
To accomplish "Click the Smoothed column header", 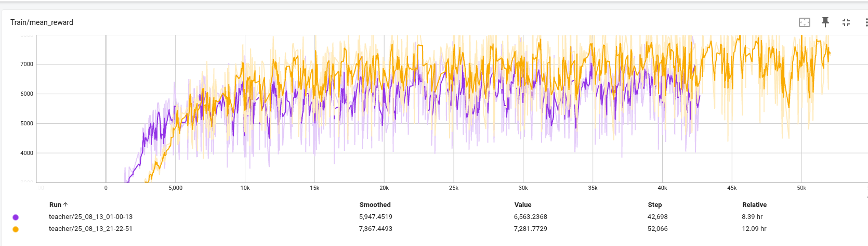I will click(375, 205).
